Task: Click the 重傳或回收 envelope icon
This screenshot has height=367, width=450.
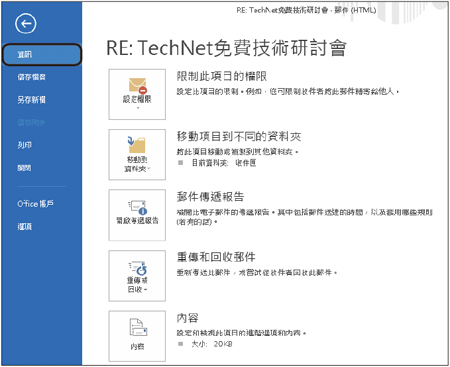Action: [x=138, y=268]
